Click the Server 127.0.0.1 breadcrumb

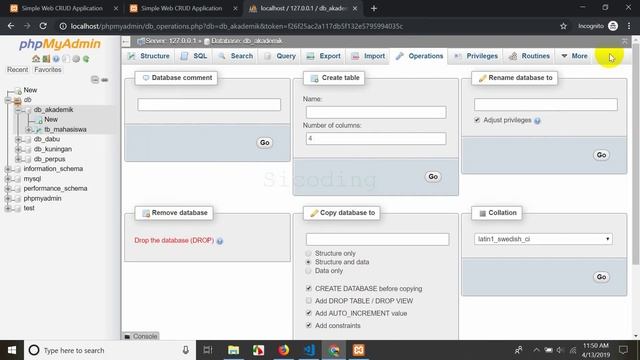[171, 41]
